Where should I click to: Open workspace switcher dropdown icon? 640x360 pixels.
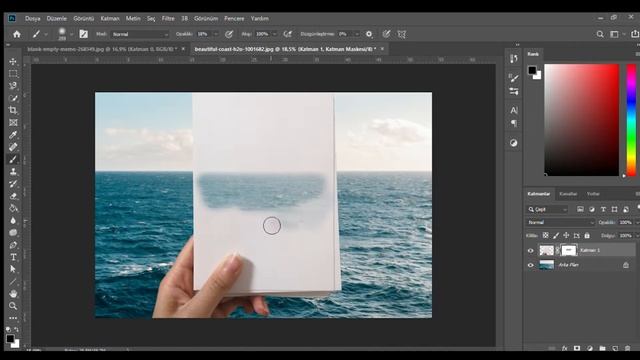615,34
